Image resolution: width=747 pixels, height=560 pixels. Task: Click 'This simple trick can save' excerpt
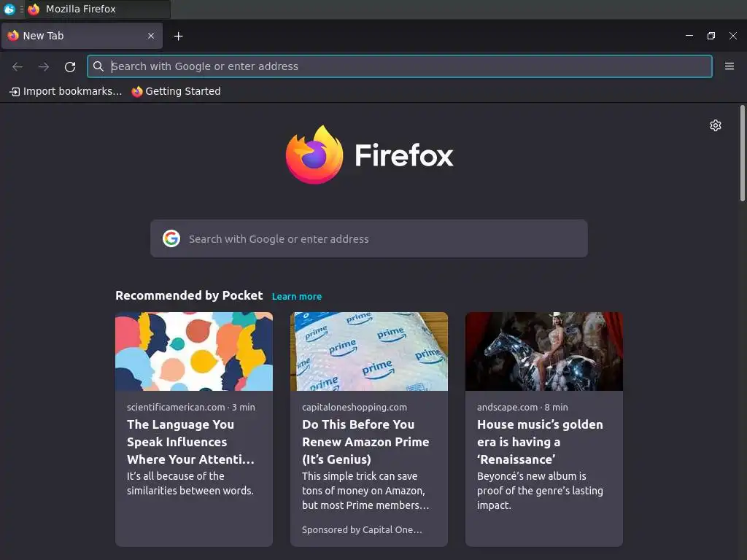[365, 491]
